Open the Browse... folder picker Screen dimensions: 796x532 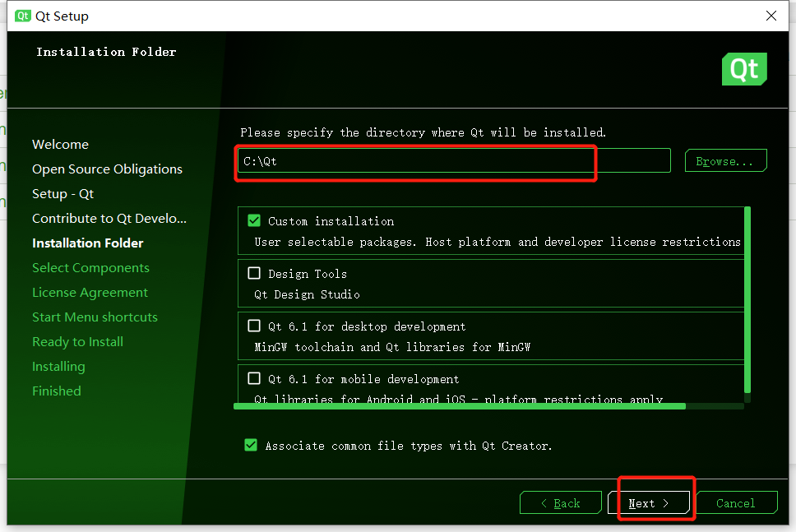(725, 161)
